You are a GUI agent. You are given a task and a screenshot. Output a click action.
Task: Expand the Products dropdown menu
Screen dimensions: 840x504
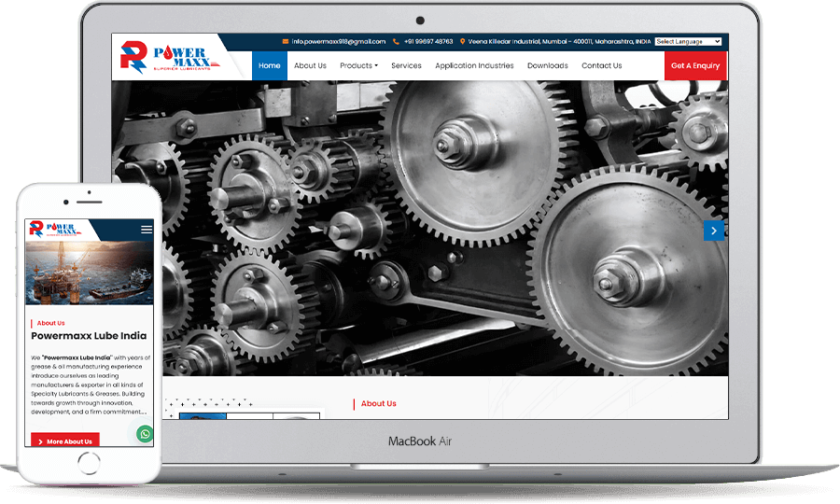(358, 65)
